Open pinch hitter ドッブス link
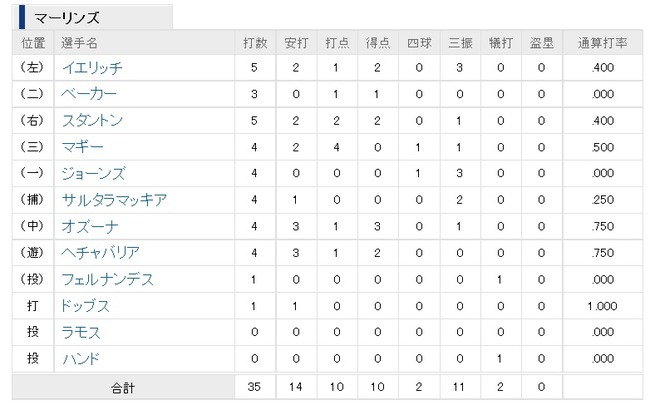Screen dimensions: 650x405 pos(85,306)
